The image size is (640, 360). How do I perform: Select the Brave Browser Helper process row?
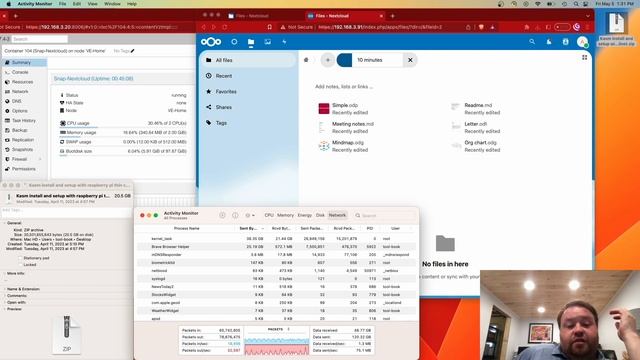point(276,247)
